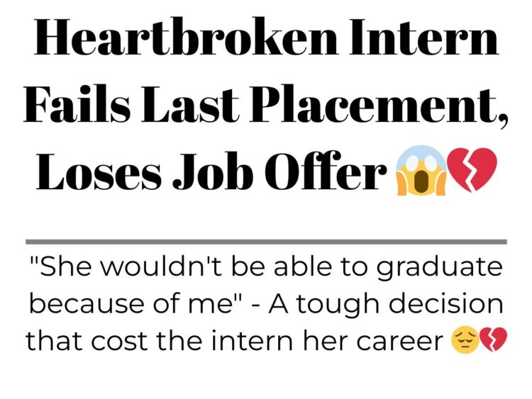Click the screaming face emoji in headline
Screen dimensions: 532x399
[x=421, y=170]
